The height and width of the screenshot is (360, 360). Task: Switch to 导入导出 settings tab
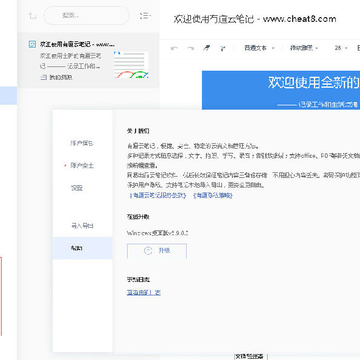coord(82,226)
